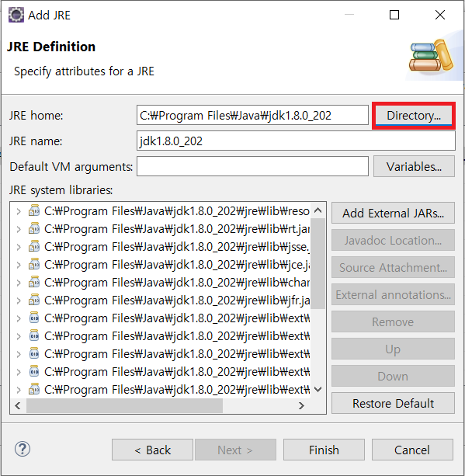This screenshot has height=476, width=465.
Task: Focus the Default VM arguments field
Action: click(252, 166)
